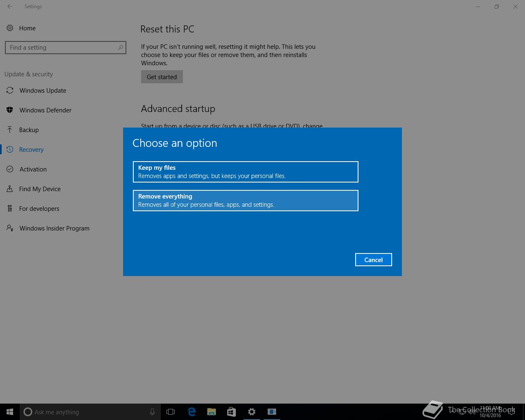This screenshot has height=420, width=525.
Task: Click the Reset this PC heading
Action: [167, 29]
